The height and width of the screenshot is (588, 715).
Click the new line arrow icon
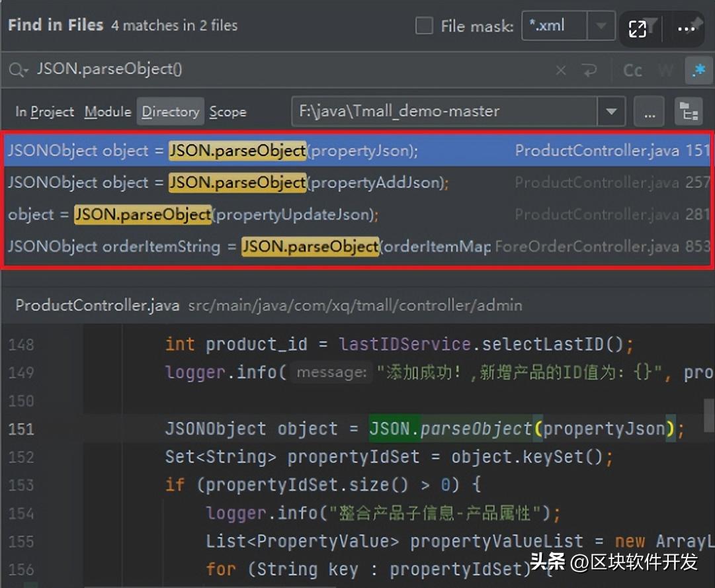point(588,70)
